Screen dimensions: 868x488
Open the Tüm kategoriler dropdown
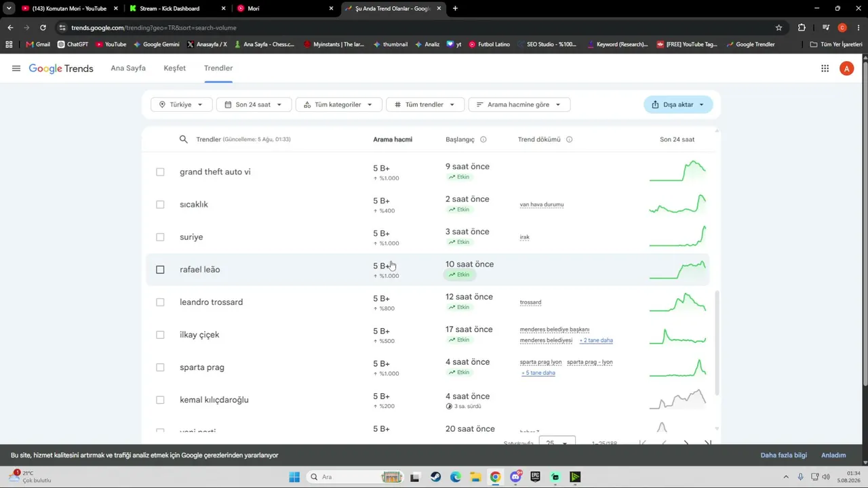coord(338,104)
